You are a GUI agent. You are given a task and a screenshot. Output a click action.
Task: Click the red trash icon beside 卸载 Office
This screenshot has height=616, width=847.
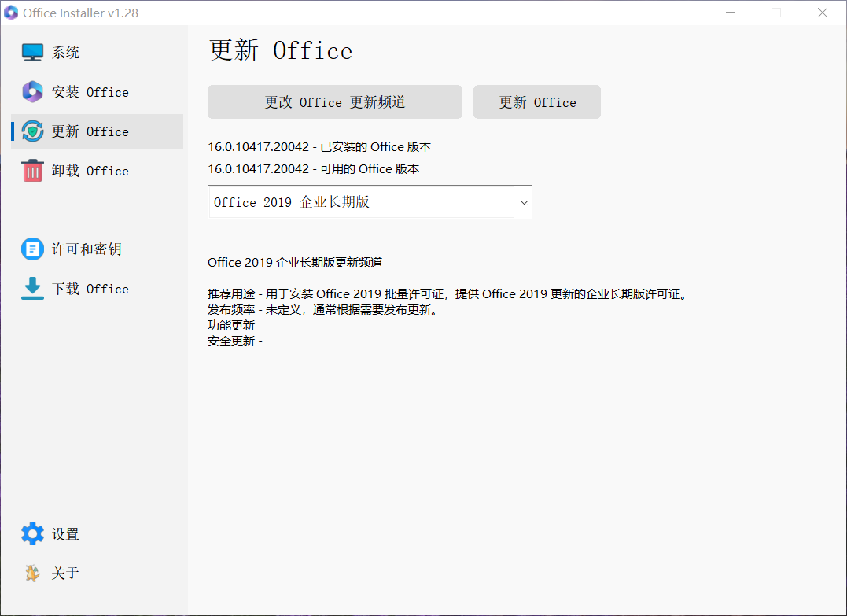click(x=32, y=170)
